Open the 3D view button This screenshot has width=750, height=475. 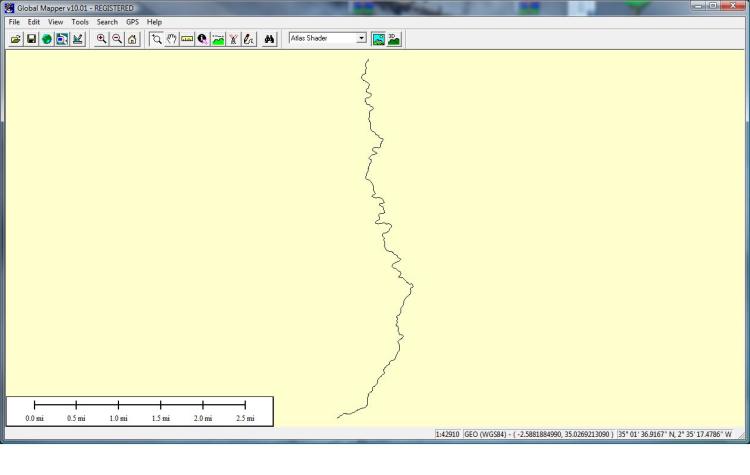click(x=394, y=38)
